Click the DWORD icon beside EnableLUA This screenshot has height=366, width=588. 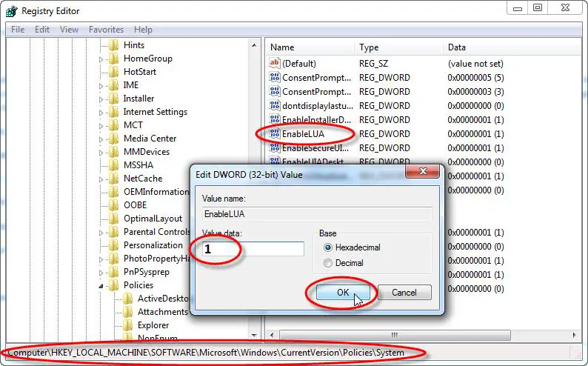(275, 133)
